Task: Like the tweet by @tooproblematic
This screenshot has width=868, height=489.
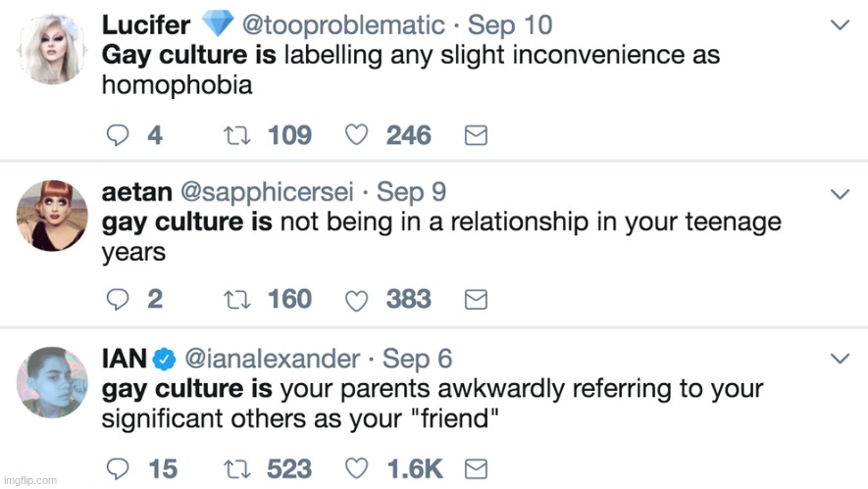Action: pyautogui.click(x=356, y=135)
